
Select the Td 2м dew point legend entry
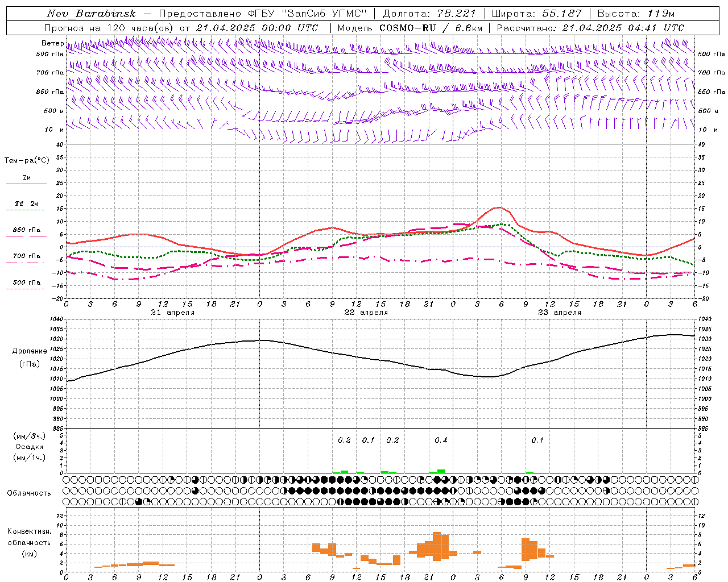coord(27,203)
